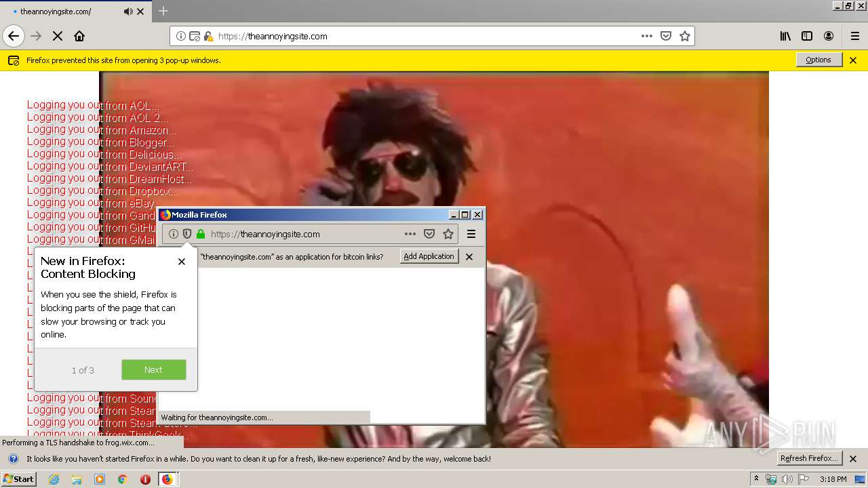Open the volume control in tray
Screen dimensions: 868x488
[787, 479]
